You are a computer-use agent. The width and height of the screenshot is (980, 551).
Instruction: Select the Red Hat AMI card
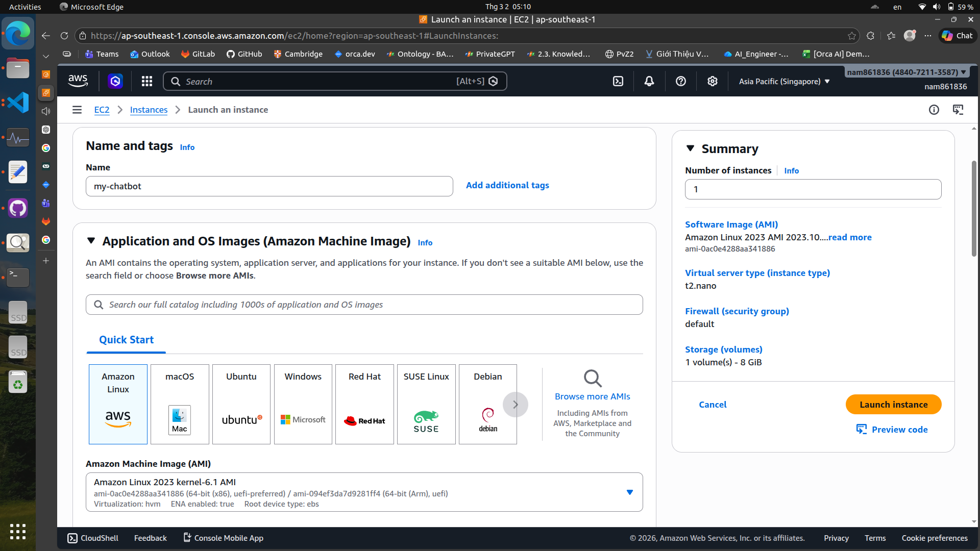(364, 404)
